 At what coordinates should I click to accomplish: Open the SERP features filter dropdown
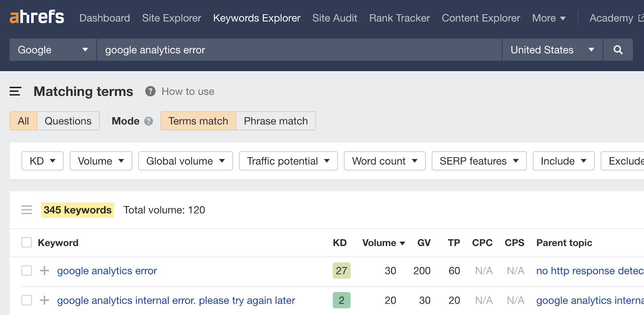pos(479,161)
